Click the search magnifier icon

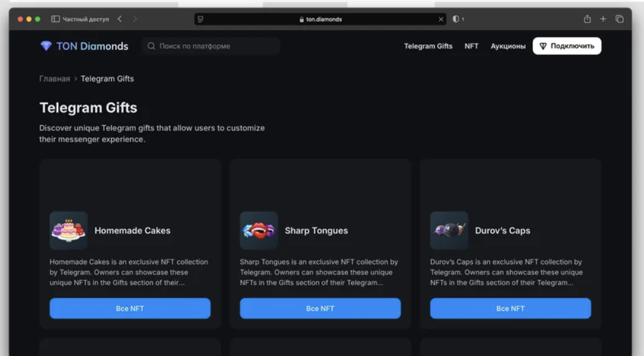coord(151,46)
